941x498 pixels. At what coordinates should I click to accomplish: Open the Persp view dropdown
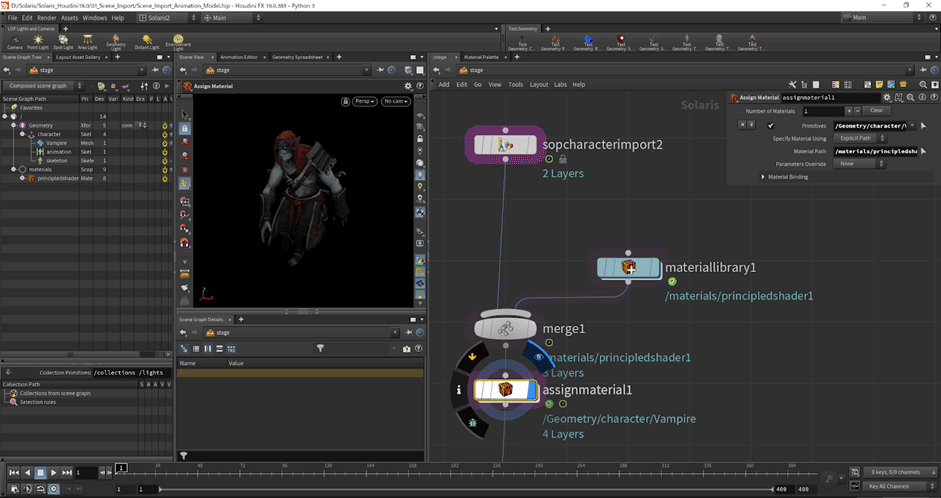tap(363, 102)
